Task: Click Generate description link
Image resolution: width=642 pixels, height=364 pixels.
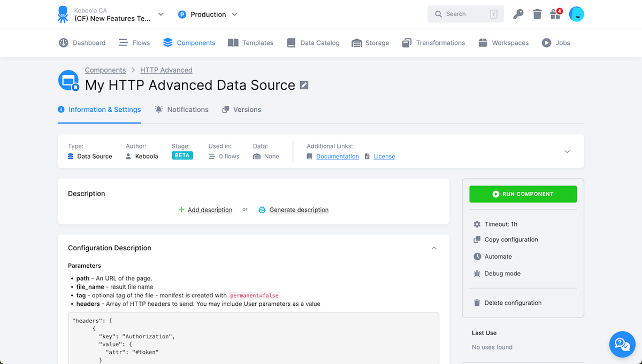Action: (x=299, y=210)
